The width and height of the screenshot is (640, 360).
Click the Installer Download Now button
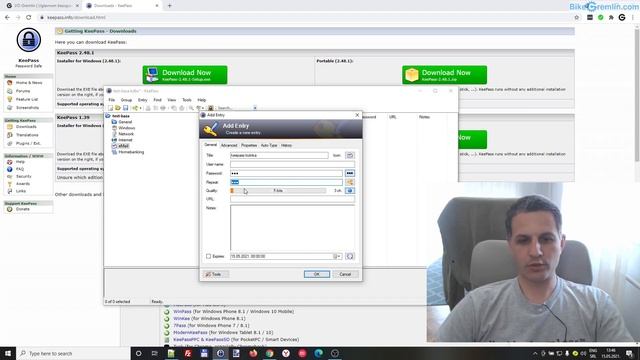pos(185,75)
